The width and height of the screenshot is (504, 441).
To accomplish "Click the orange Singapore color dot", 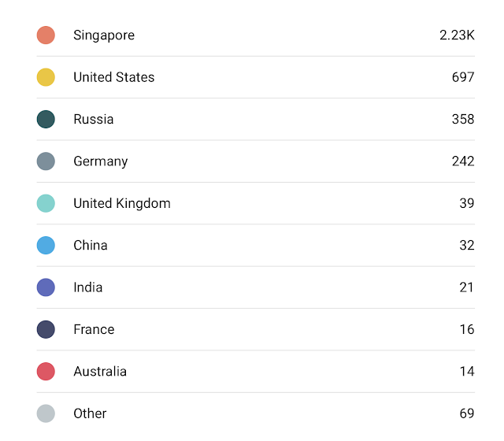I will [46, 35].
